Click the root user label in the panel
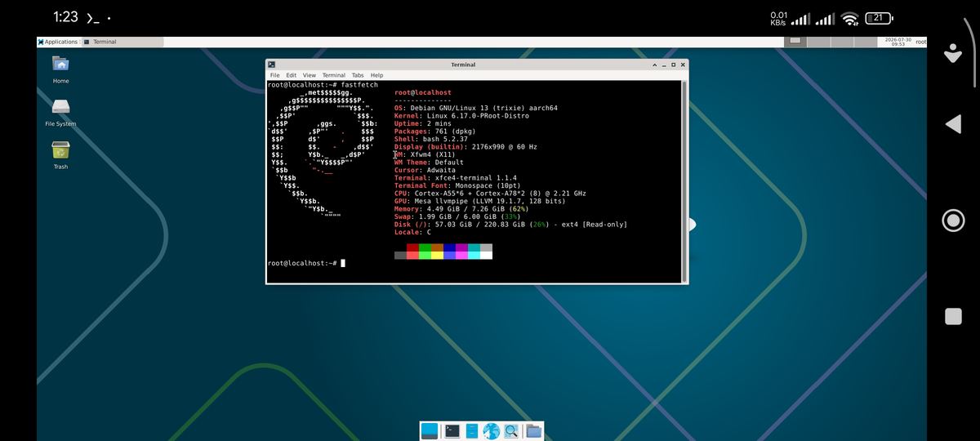This screenshot has width=980, height=441. [920, 42]
